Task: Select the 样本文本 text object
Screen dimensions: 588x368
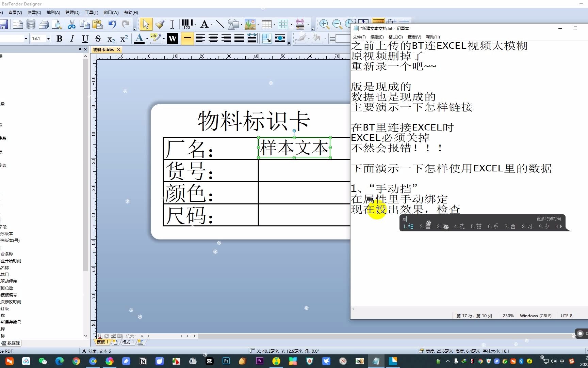Action: point(294,148)
